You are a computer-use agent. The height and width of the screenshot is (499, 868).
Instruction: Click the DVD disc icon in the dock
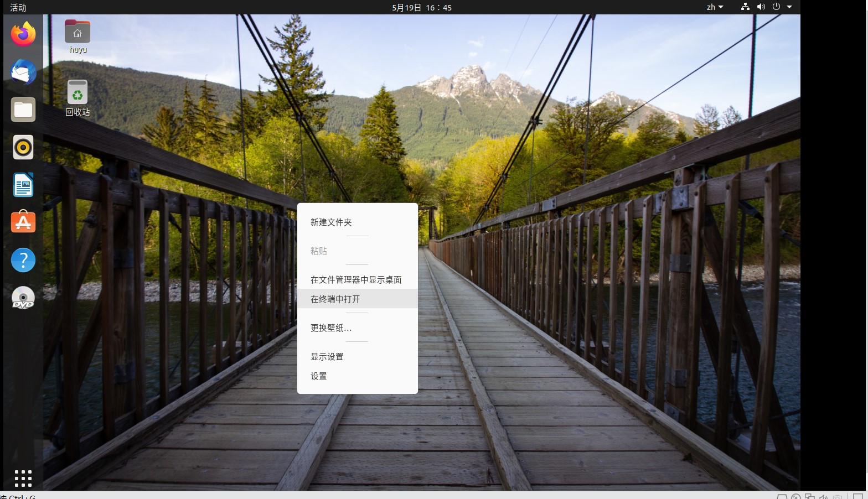pyautogui.click(x=23, y=298)
